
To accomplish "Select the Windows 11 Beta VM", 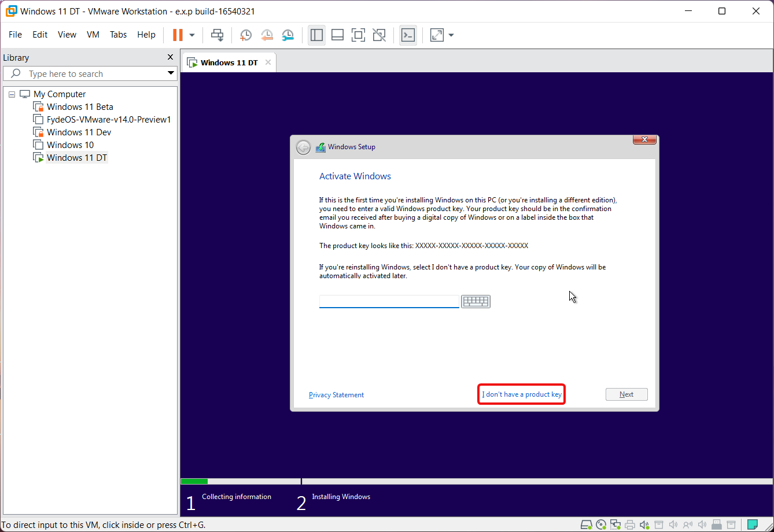I will 80,107.
